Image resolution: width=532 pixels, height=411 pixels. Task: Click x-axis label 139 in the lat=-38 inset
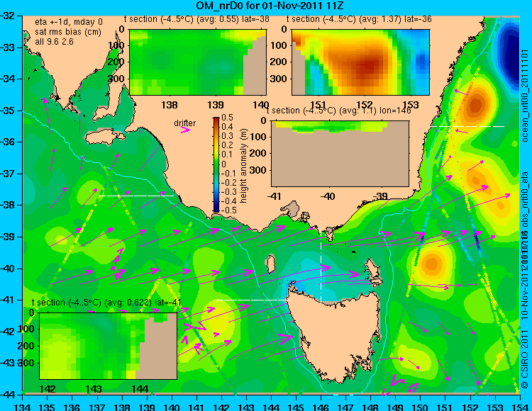pyautogui.click(x=216, y=105)
